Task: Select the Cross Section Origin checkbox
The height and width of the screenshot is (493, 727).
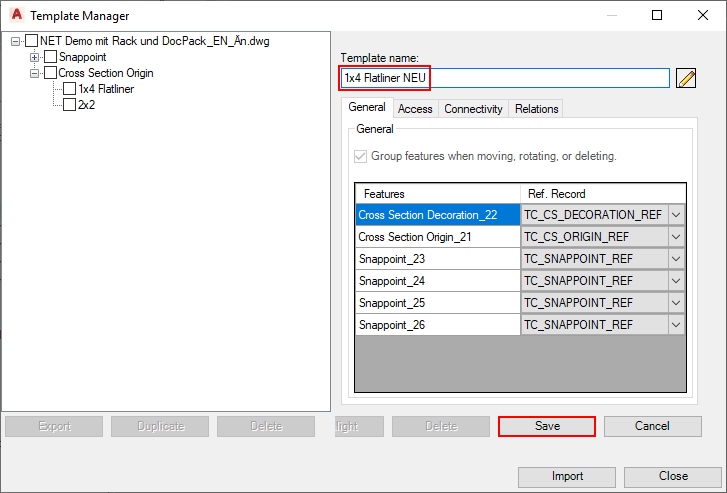Action: tap(50, 73)
